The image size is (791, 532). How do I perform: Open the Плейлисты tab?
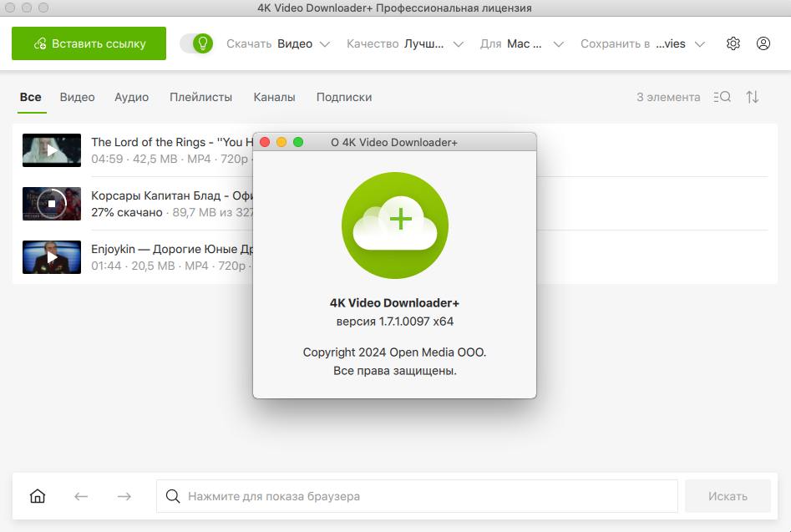pyautogui.click(x=200, y=97)
